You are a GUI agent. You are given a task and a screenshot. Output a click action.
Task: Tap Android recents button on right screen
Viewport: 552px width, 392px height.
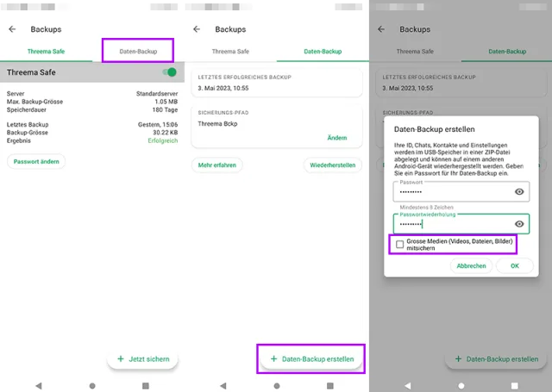pos(514,386)
